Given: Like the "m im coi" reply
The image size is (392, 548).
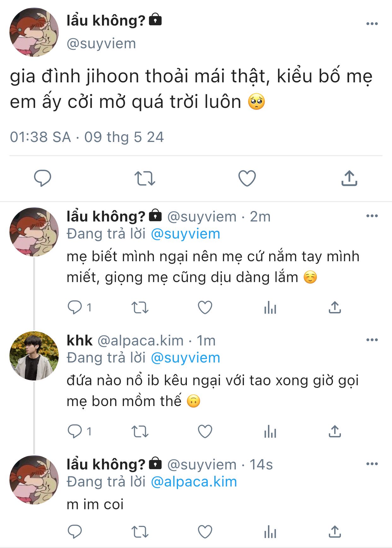Looking at the screenshot, I should coord(205,532).
